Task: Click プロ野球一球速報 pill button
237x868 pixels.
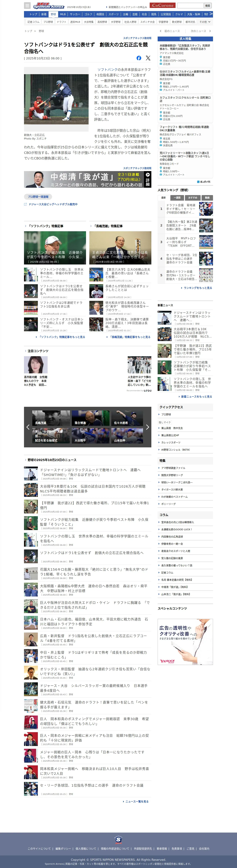Action: pos(38,196)
